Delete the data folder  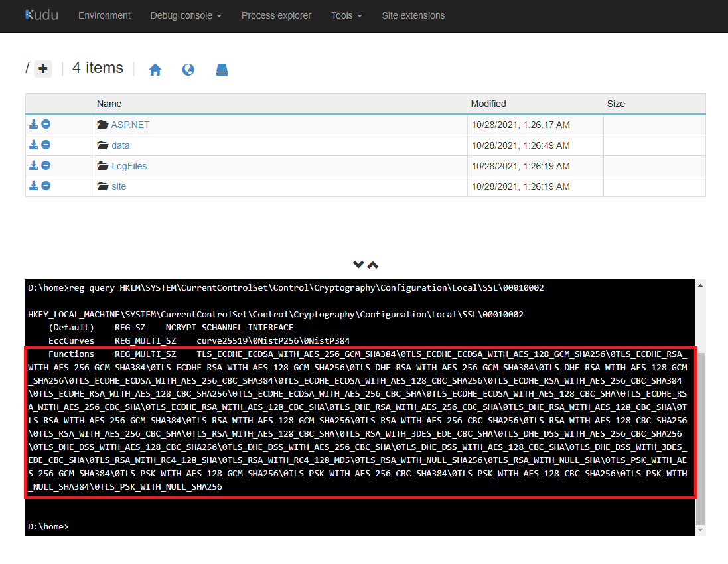46,145
